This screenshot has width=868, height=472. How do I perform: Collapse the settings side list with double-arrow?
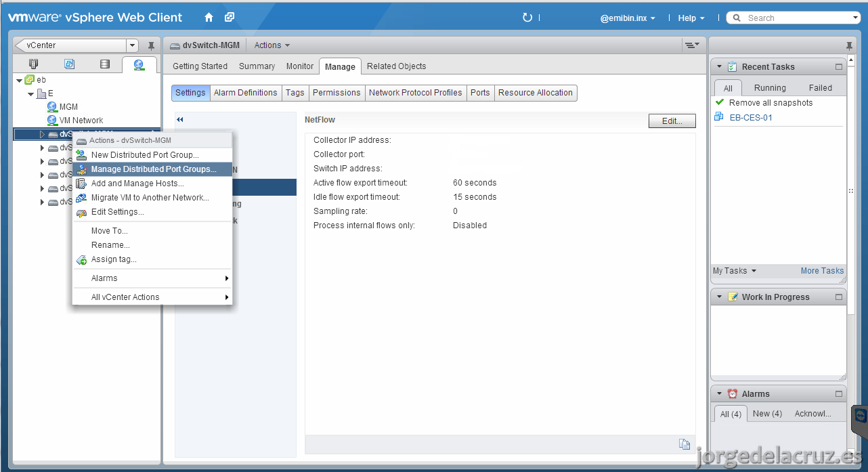coord(180,120)
